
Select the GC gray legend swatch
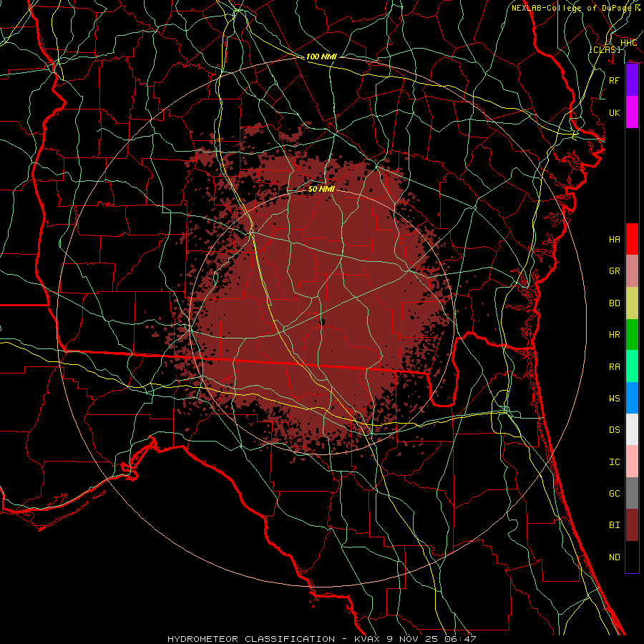tap(632, 493)
